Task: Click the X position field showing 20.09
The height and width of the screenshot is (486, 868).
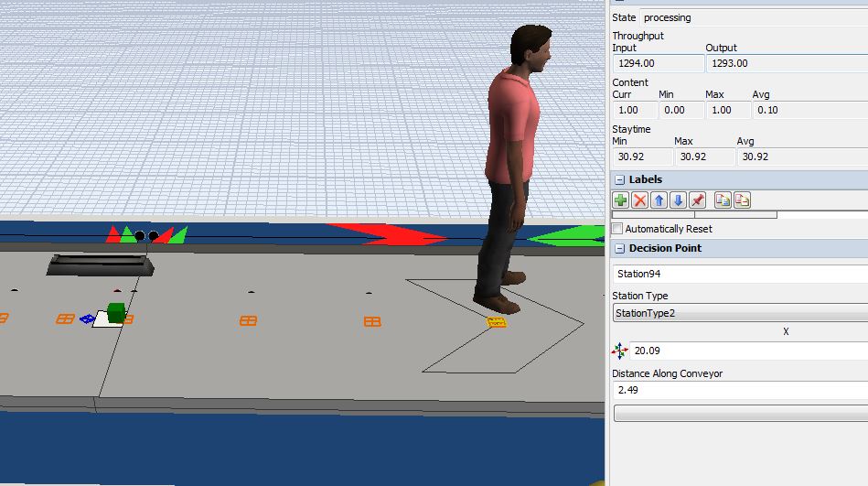Action: (748, 351)
